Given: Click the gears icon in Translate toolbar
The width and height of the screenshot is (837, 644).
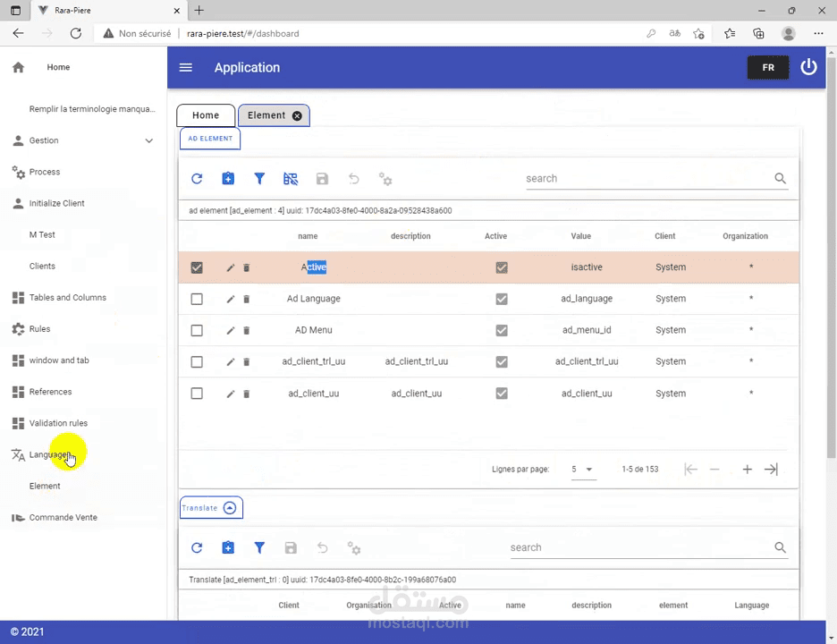Looking at the screenshot, I should tap(353, 548).
